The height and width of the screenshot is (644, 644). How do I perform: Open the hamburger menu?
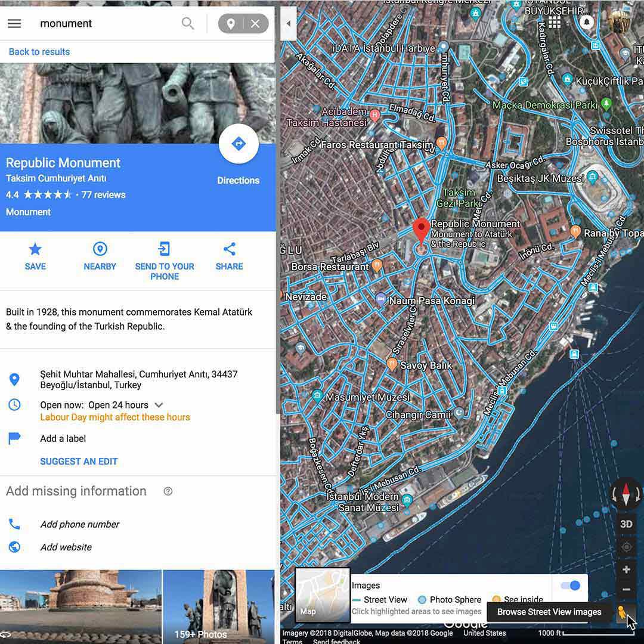click(x=14, y=23)
